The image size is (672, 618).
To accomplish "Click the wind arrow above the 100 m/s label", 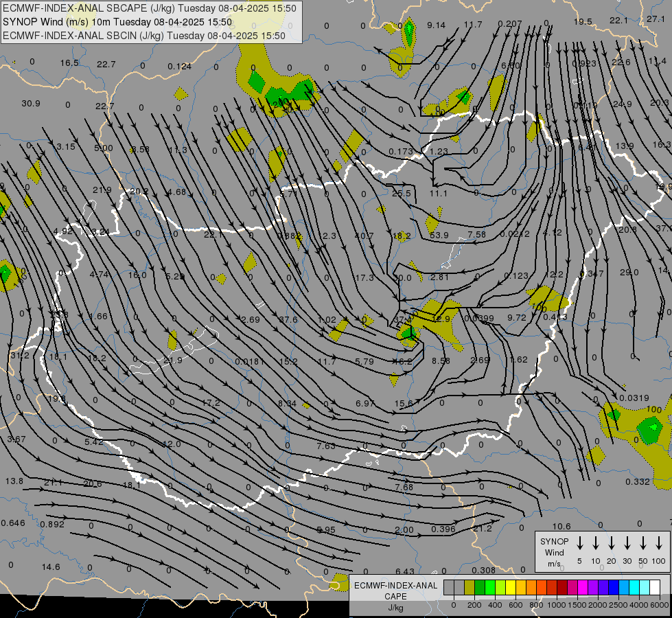I will [x=659, y=543].
